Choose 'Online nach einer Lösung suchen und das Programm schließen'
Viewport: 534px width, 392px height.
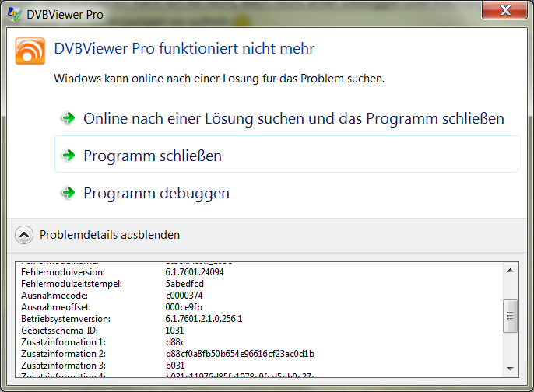click(293, 118)
